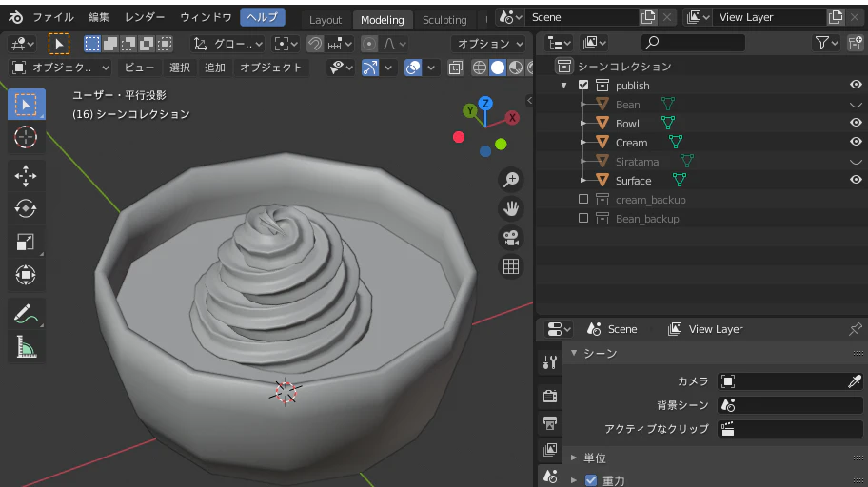
Task: Click the Z axis on navigation gizmo
Action: [x=485, y=103]
